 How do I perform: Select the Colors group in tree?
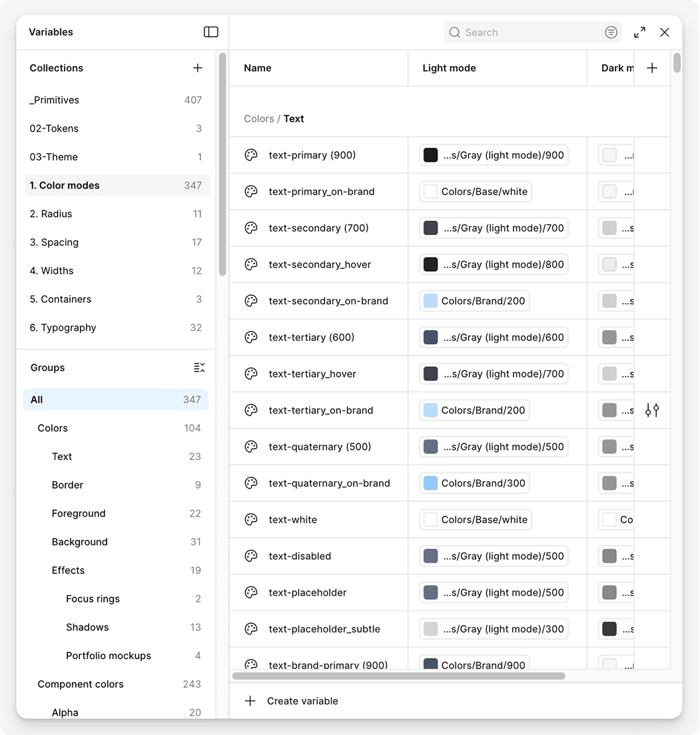coord(53,428)
